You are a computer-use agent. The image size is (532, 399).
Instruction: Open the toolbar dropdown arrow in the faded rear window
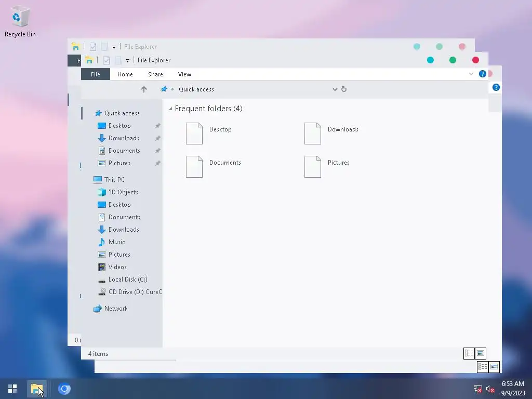114,47
